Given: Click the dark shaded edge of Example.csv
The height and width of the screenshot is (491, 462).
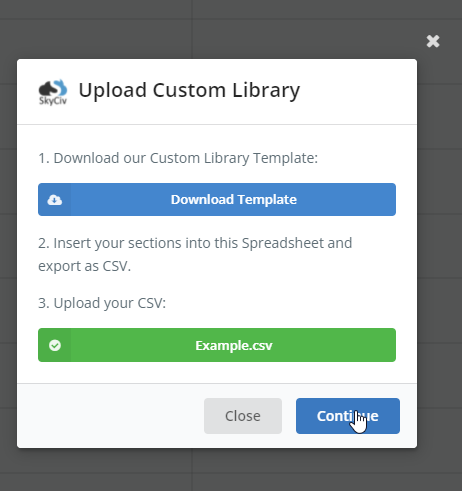Looking at the screenshot, I should point(55,345).
